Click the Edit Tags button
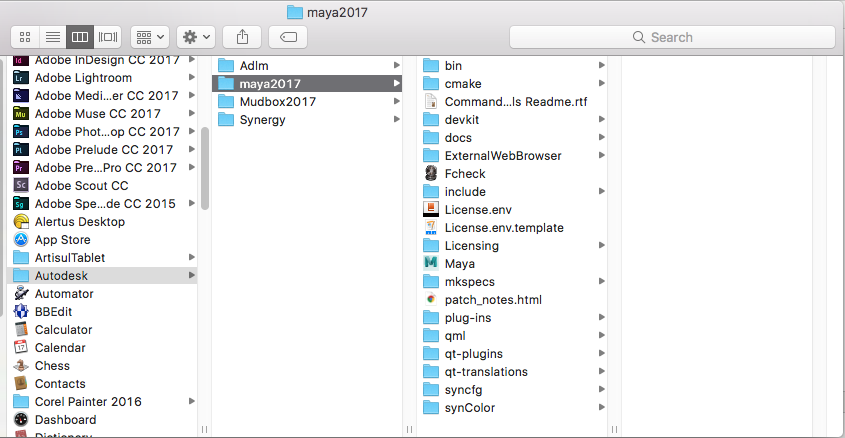The width and height of the screenshot is (845, 438). (288, 37)
